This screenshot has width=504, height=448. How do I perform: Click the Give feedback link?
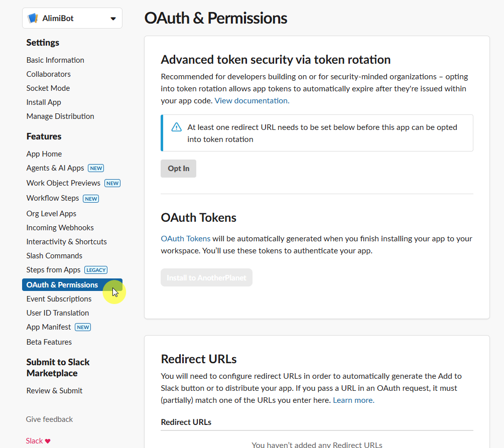tap(50, 419)
